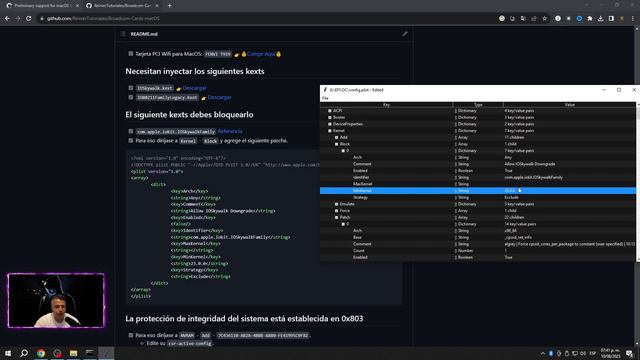Open Descargar link for IO80211FamilyLegacy.kext
640x360 pixels.
(220, 98)
